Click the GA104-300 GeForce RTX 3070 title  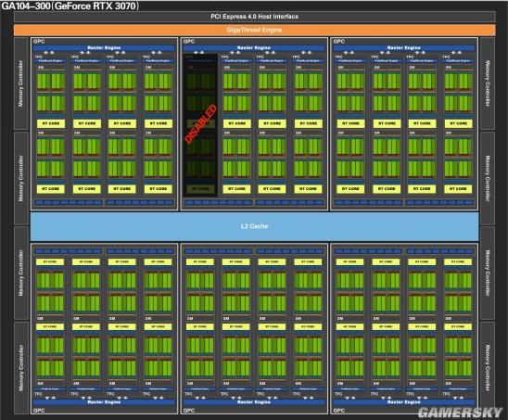point(70,6)
